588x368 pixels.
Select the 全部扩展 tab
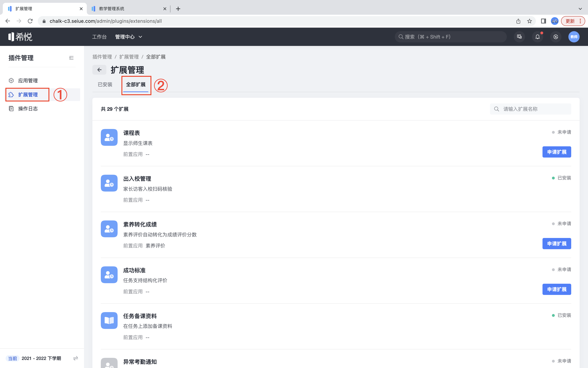[x=136, y=84]
